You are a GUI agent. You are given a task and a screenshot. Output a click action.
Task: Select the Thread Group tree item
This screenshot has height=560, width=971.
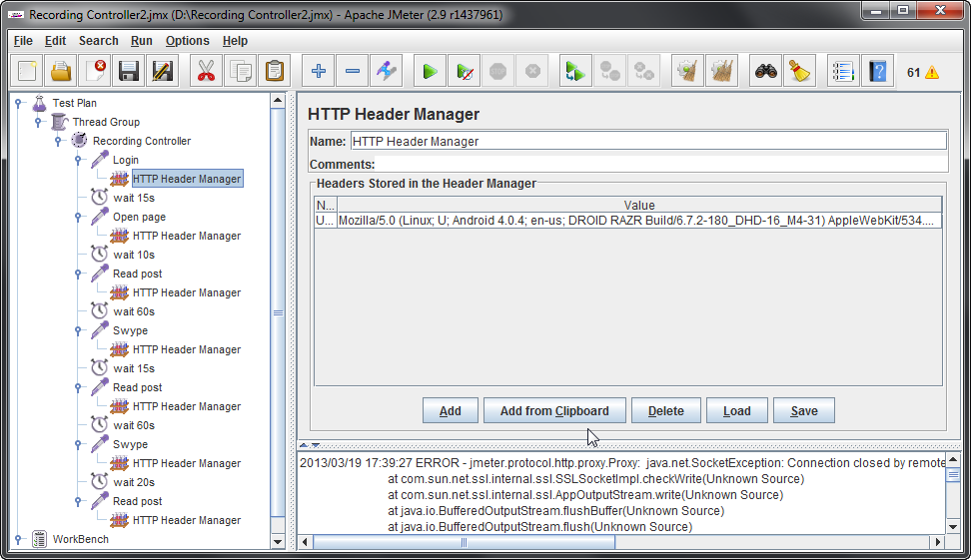click(x=106, y=122)
